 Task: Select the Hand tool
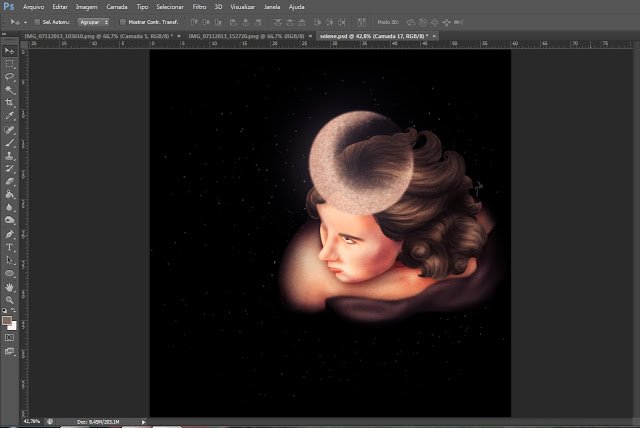click(9, 287)
